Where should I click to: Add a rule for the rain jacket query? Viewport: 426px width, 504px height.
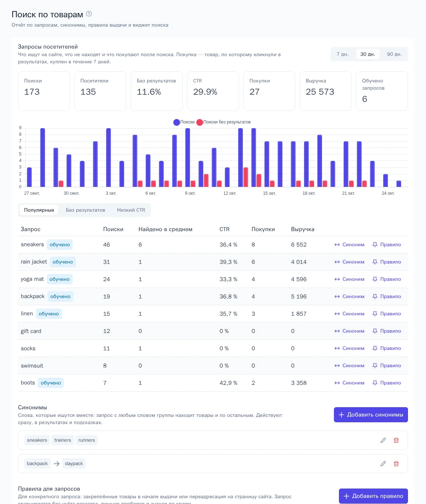click(x=387, y=262)
